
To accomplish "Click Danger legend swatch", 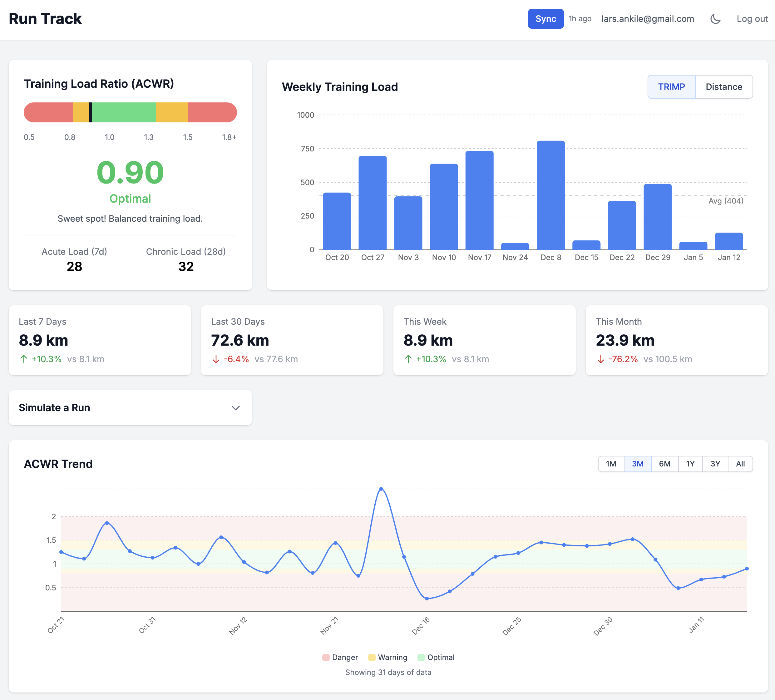I will click(326, 657).
